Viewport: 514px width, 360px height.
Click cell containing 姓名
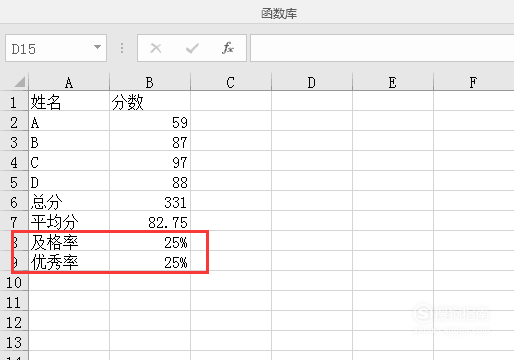pyautogui.click(x=69, y=101)
